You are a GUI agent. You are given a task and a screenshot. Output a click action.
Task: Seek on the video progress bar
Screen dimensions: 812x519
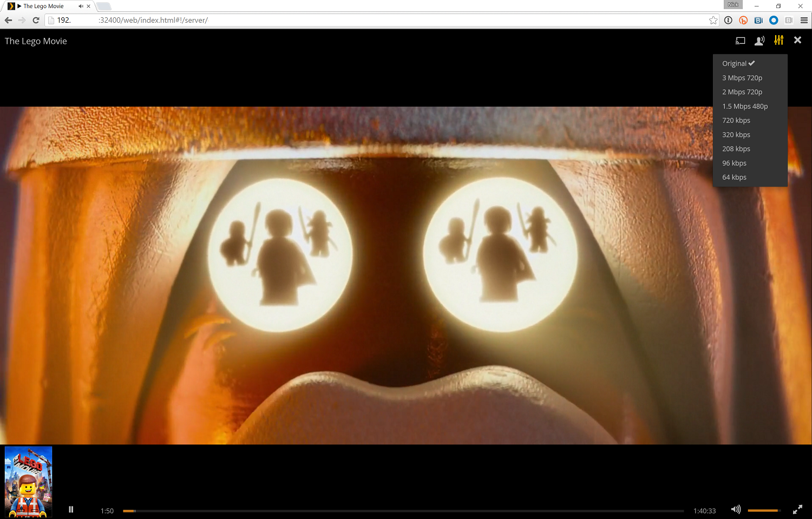403,511
